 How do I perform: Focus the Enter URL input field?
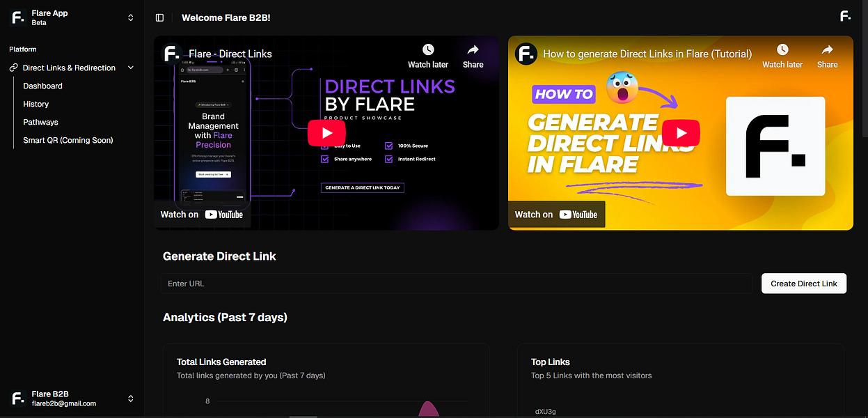point(457,284)
